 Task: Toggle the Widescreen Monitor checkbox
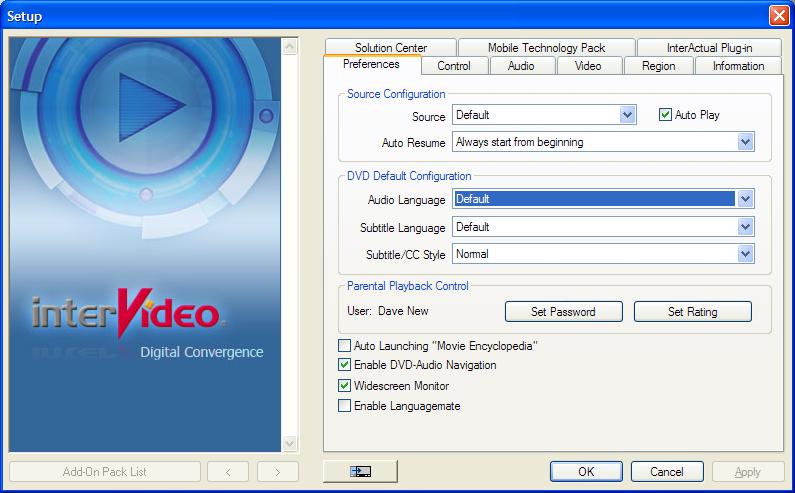point(344,385)
